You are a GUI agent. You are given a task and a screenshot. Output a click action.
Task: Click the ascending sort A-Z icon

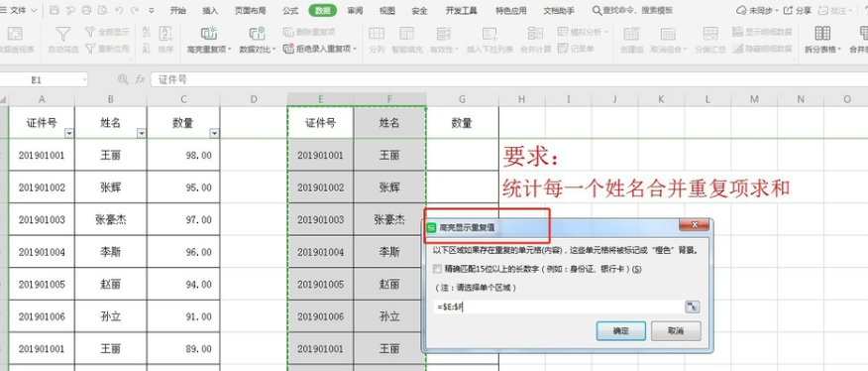pos(146,32)
